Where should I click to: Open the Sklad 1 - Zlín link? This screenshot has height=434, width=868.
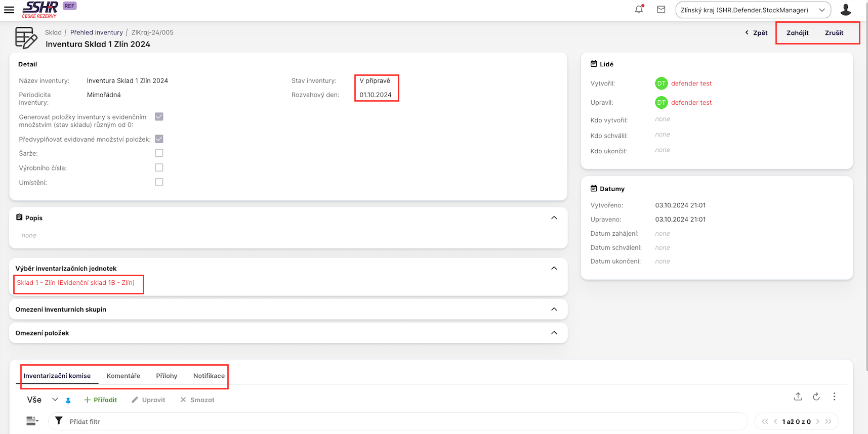pyautogui.click(x=76, y=283)
